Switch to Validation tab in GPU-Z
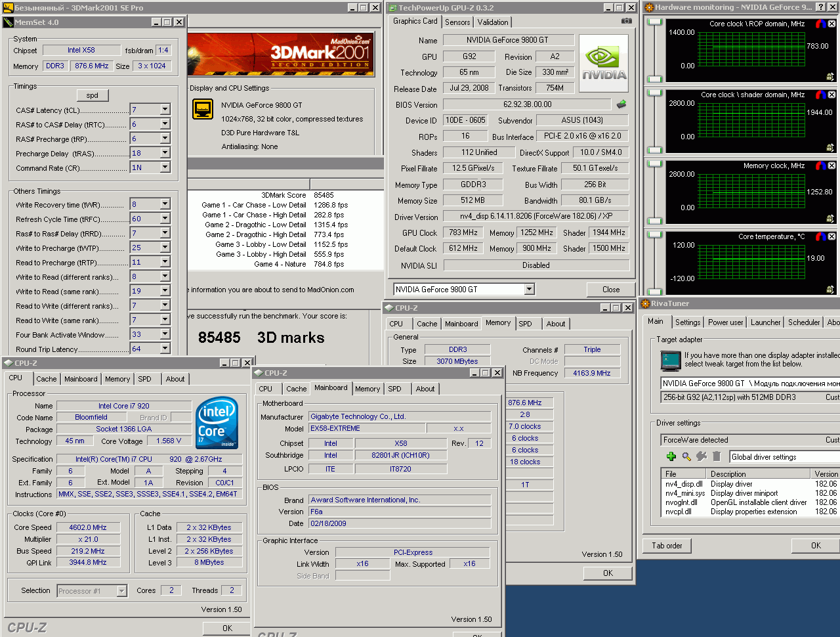Screen dimensions: 840x637 pos(493,22)
